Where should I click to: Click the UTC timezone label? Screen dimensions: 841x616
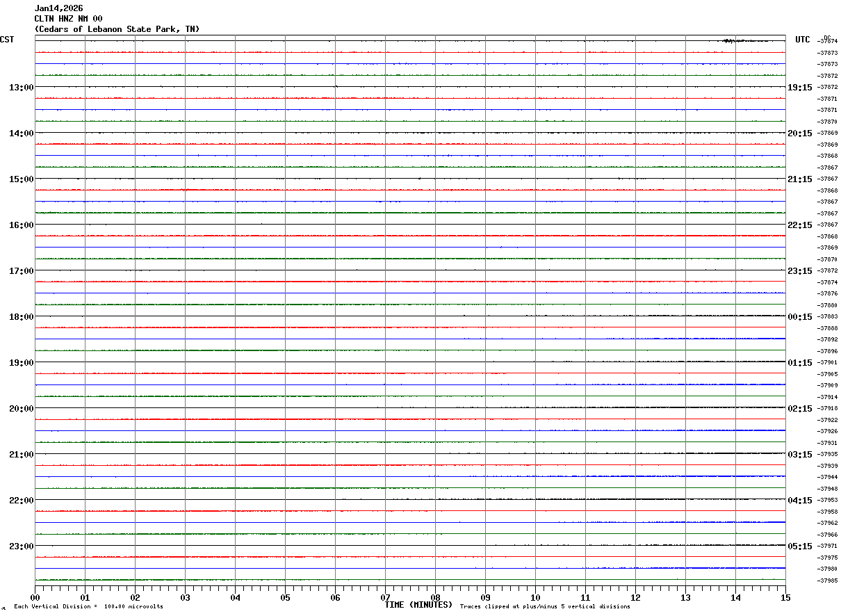click(x=803, y=40)
